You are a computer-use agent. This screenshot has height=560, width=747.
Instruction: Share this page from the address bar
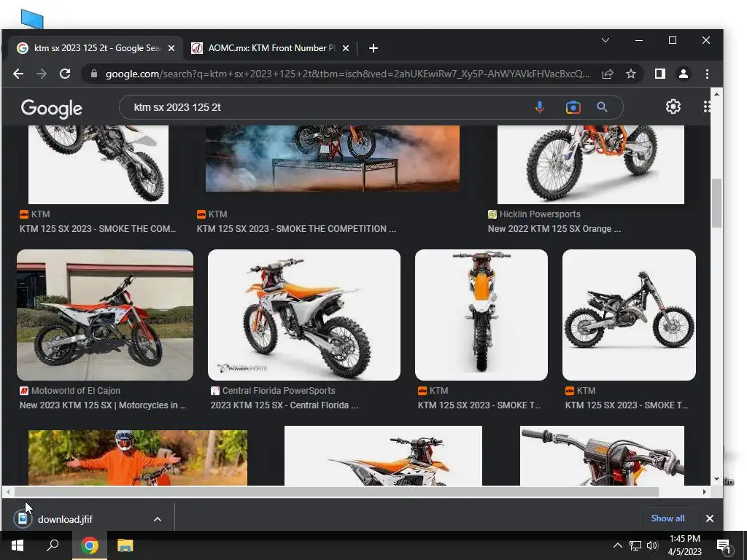[x=608, y=74]
